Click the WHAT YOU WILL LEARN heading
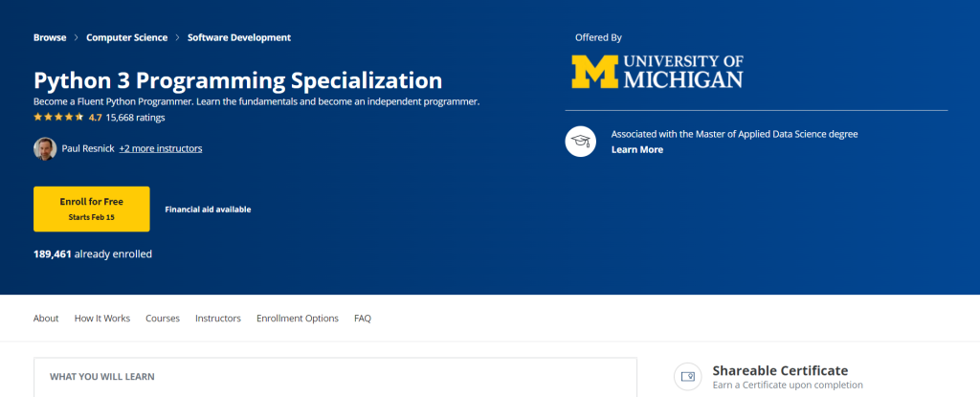Screen dimensions: 980x397 point(102,377)
